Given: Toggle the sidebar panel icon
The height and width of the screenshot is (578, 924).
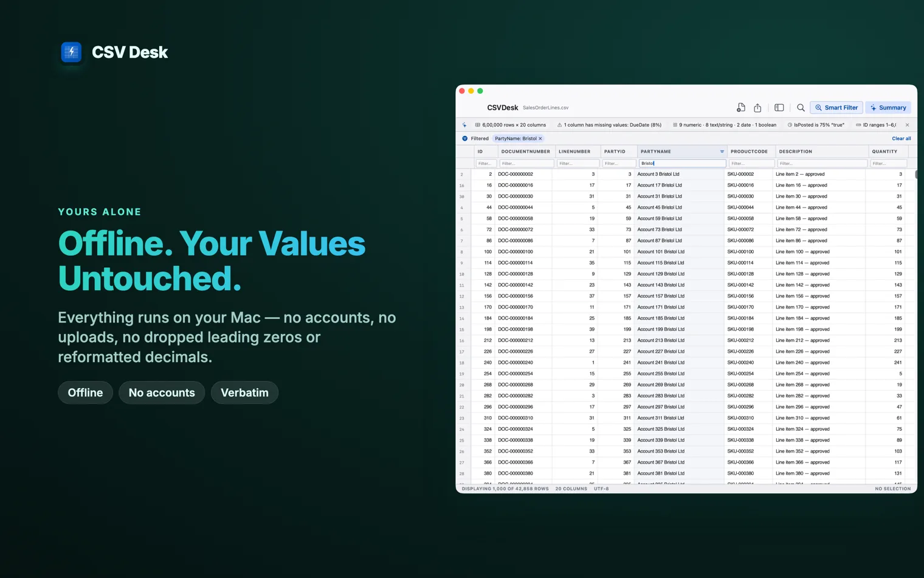Looking at the screenshot, I should 779,108.
